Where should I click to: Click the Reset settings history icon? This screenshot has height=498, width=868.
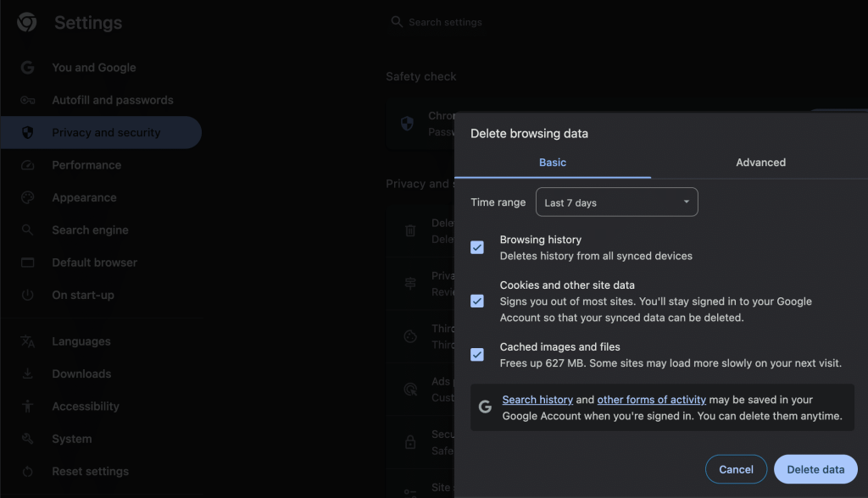coord(28,472)
